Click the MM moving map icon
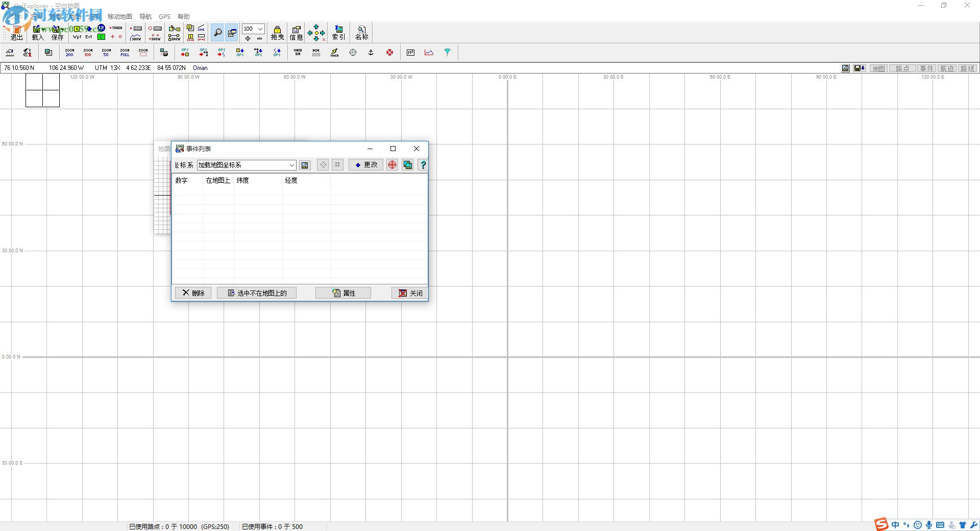This screenshot has height=531, width=980. coord(316,52)
